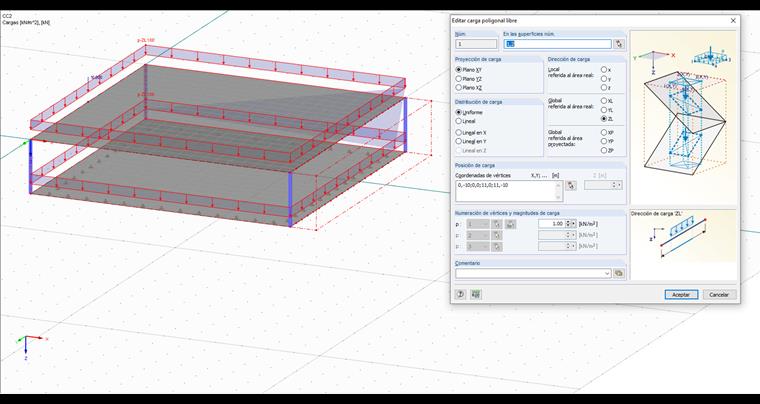Viewport: 760px width, 404px height.
Task: Click the coordinates box scrollbar
Action: (560, 191)
